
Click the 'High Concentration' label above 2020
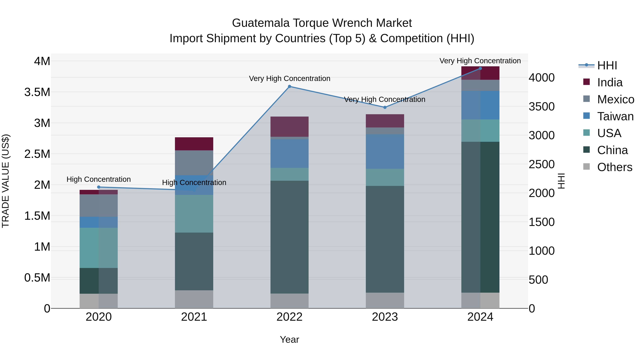point(99,179)
